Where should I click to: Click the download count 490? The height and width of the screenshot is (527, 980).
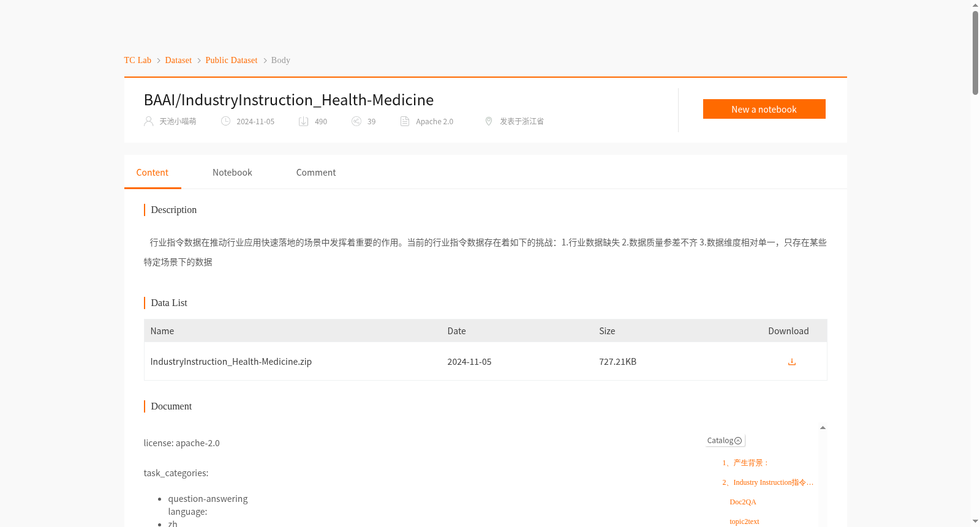click(x=321, y=121)
